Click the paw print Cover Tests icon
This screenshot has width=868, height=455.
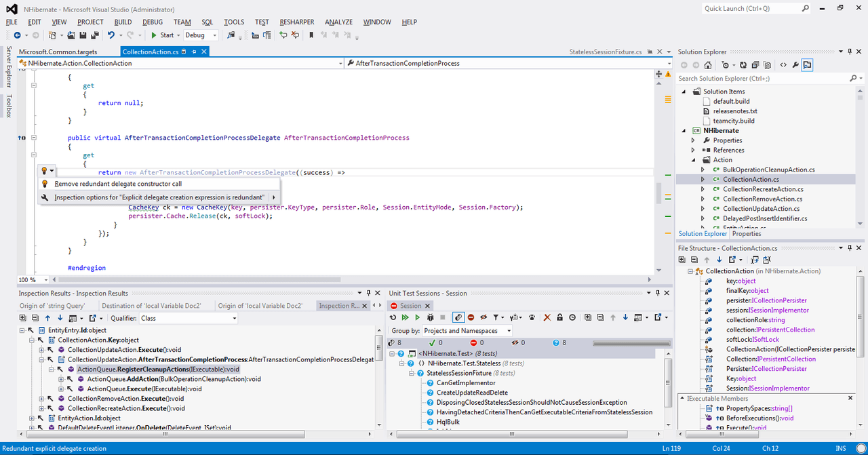(x=532, y=317)
